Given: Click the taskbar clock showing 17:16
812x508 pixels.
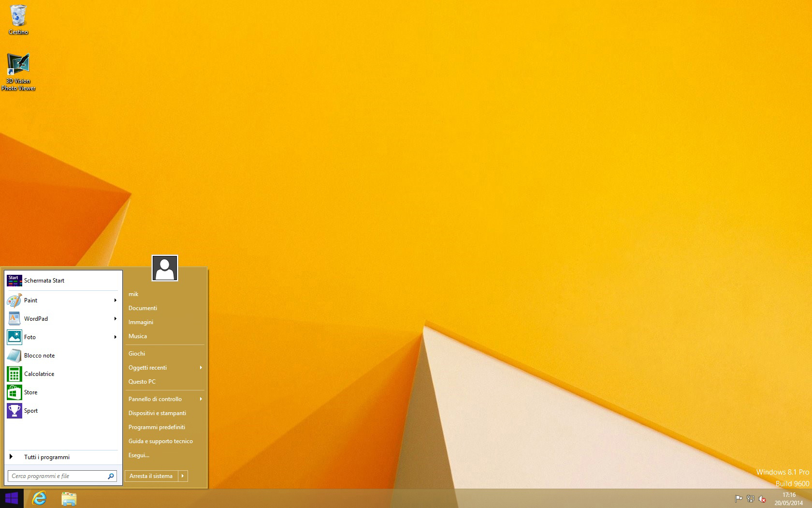Looking at the screenshot, I should (x=789, y=495).
